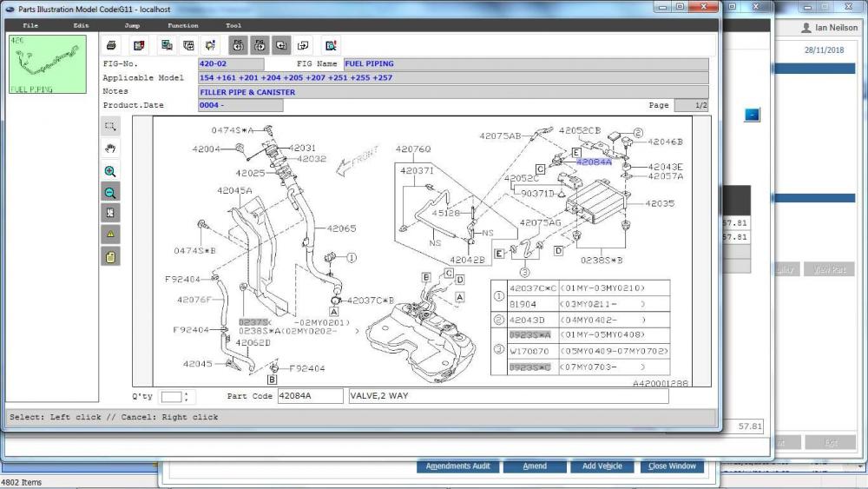
Task: Click part label 42037C*B in diagram
Action: tap(371, 301)
